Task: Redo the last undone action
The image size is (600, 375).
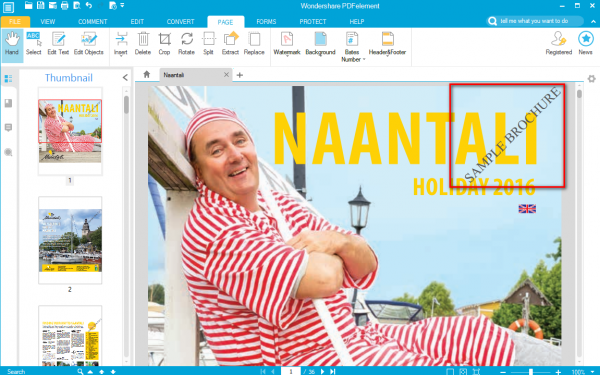Action: pyautogui.click(x=100, y=5)
